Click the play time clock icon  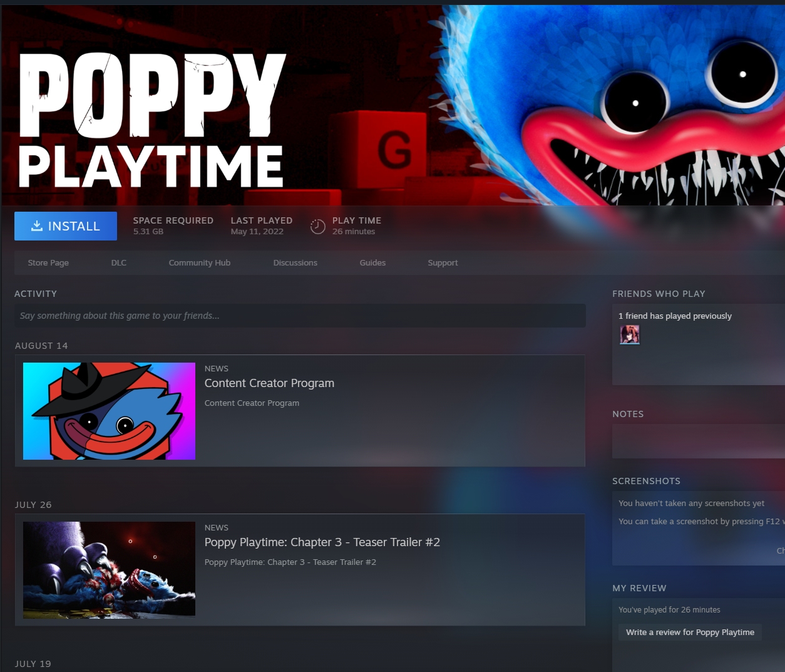pos(318,227)
